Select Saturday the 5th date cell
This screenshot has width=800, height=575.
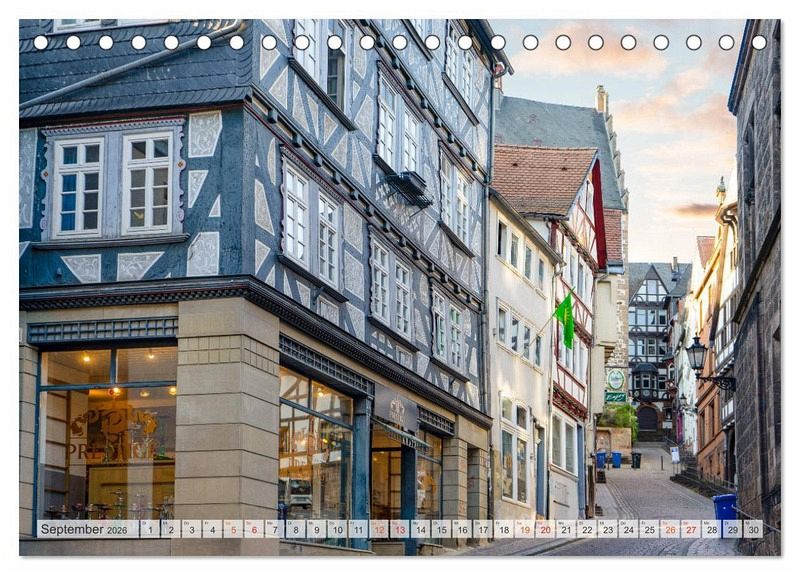click(233, 529)
